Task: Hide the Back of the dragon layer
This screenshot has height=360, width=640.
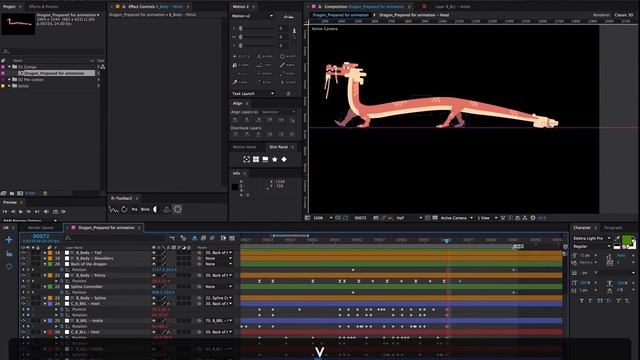Action: pos(23,264)
